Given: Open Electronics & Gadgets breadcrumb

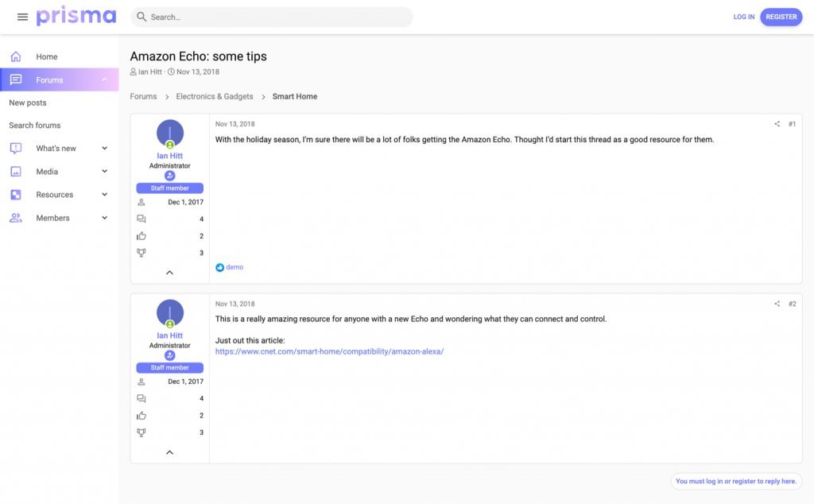Looking at the screenshot, I should point(215,96).
